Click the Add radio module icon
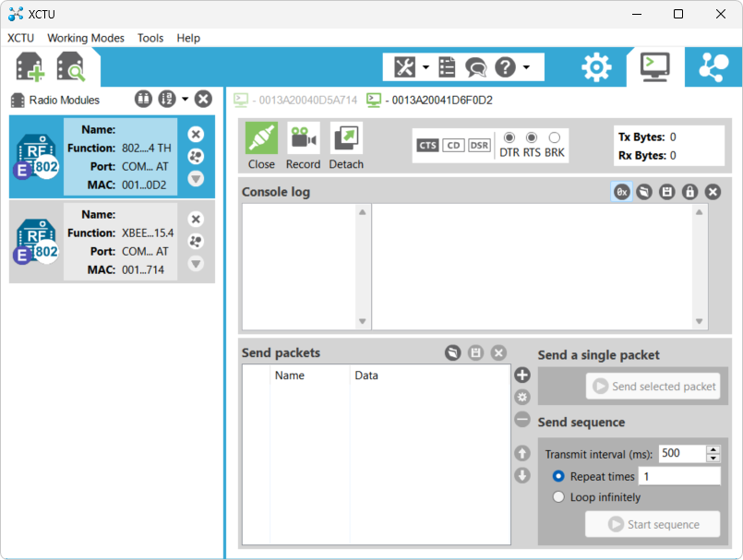 click(x=30, y=66)
